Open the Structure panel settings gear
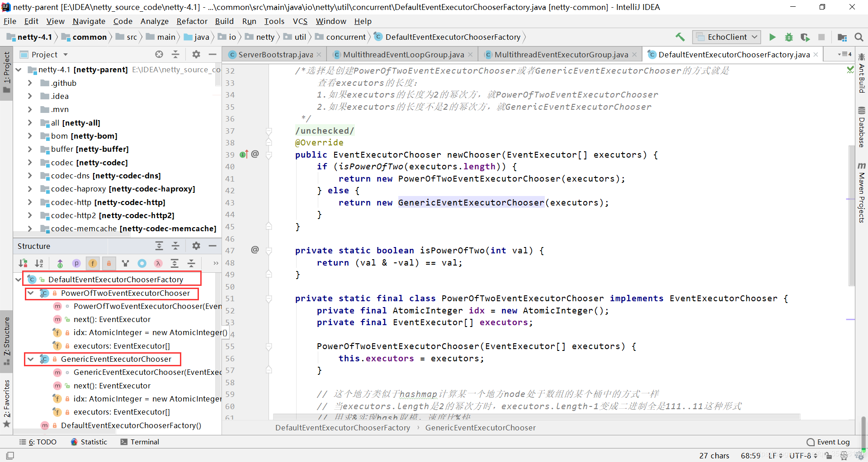The height and width of the screenshot is (462, 868). point(196,246)
